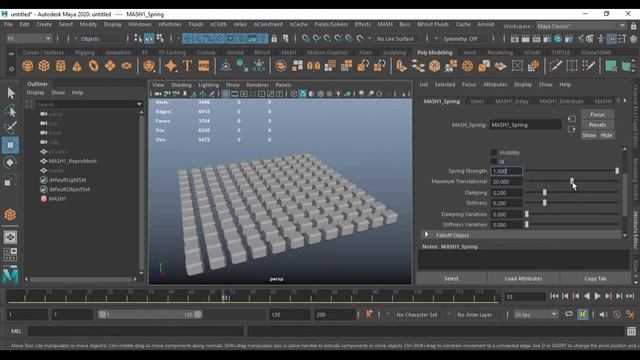
Task: Toggle select by hierarchy mode
Action: [138, 39]
